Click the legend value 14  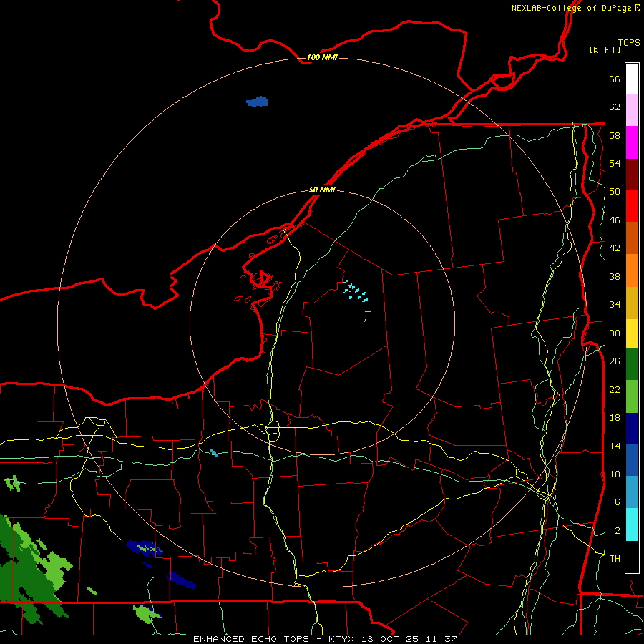[615, 446]
